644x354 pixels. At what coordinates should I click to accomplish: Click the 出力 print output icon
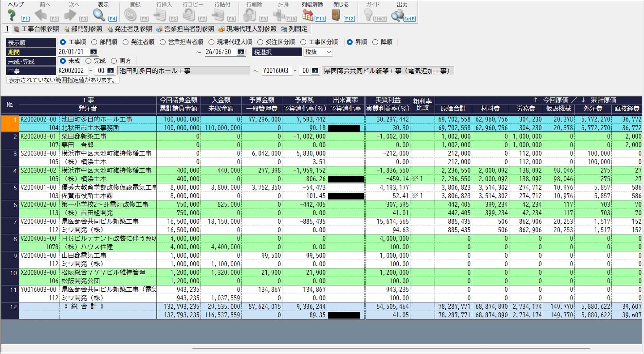pyautogui.click(x=397, y=15)
